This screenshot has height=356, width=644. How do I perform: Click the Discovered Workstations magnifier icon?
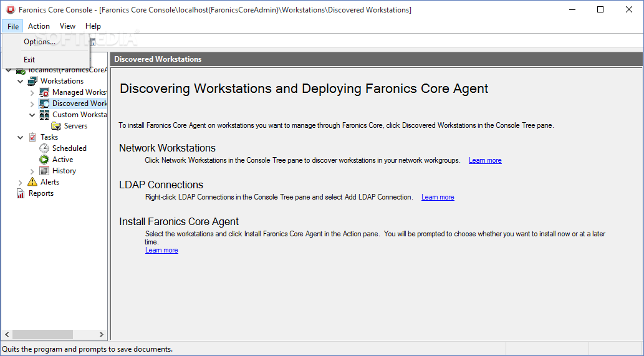tap(44, 103)
